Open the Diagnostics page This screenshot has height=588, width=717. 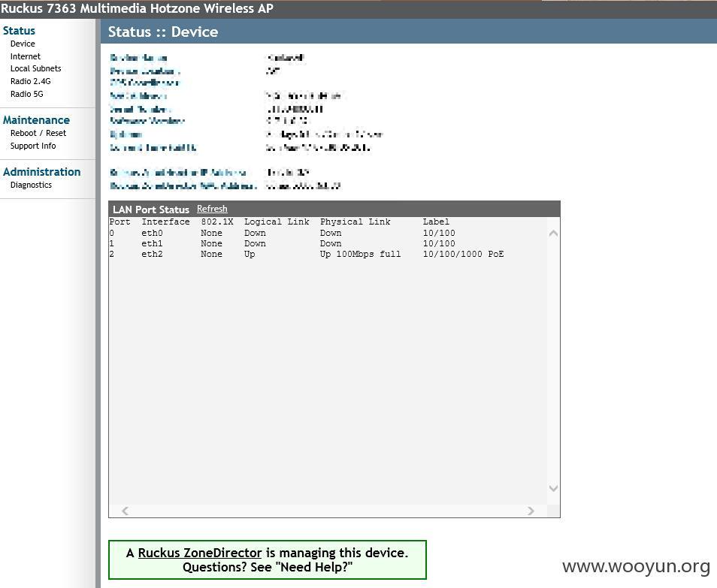coord(31,185)
